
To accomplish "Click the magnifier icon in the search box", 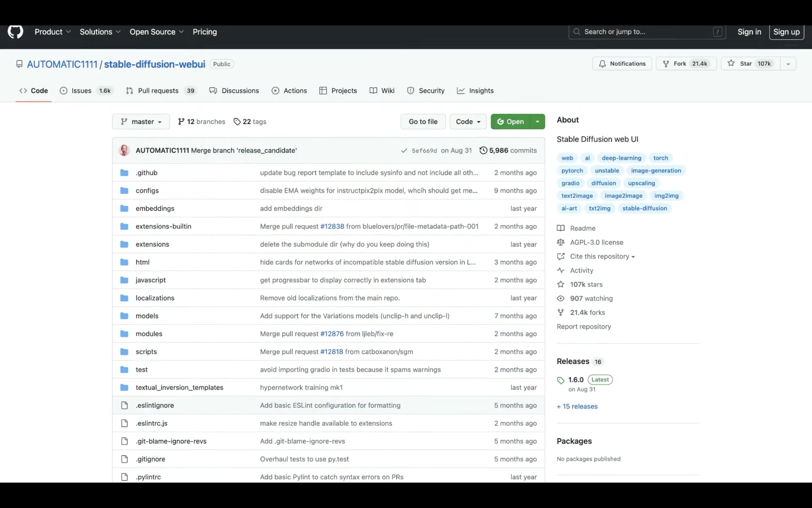I will pyautogui.click(x=577, y=32).
